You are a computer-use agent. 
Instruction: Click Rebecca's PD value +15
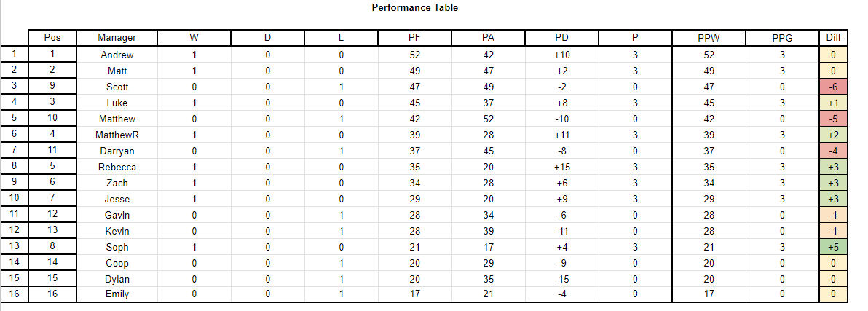[562, 167]
